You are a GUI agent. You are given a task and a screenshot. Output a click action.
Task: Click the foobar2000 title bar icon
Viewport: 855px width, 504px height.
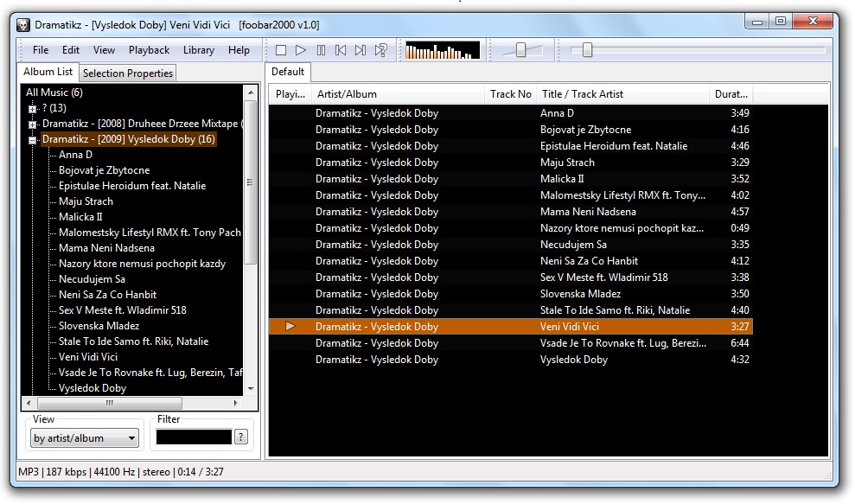[22, 25]
